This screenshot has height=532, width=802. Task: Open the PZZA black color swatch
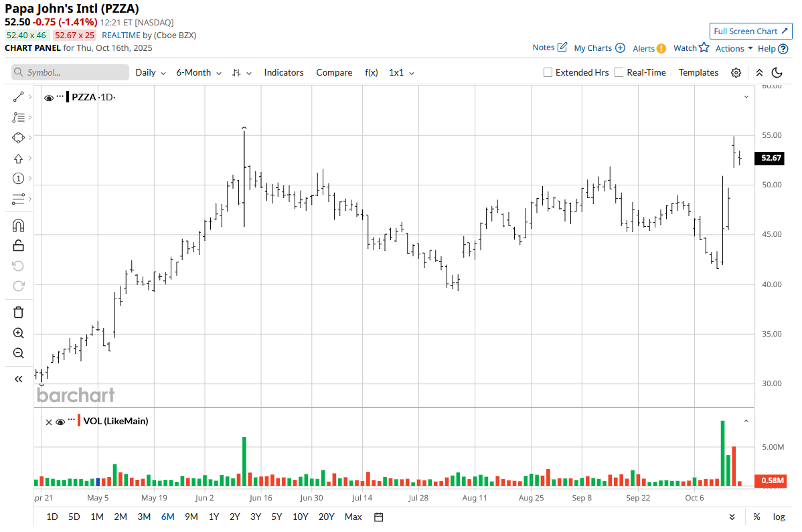(68, 96)
